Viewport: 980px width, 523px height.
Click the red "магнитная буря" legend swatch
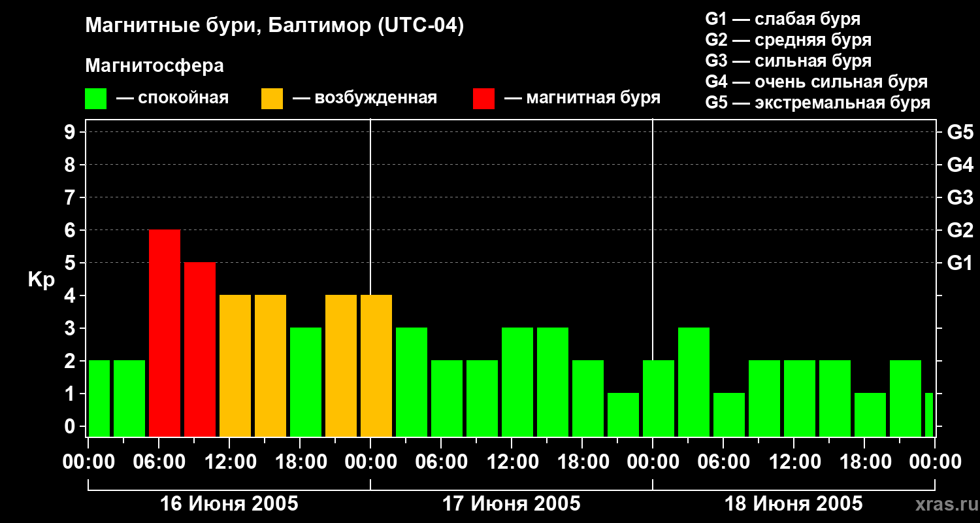[x=483, y=99]
